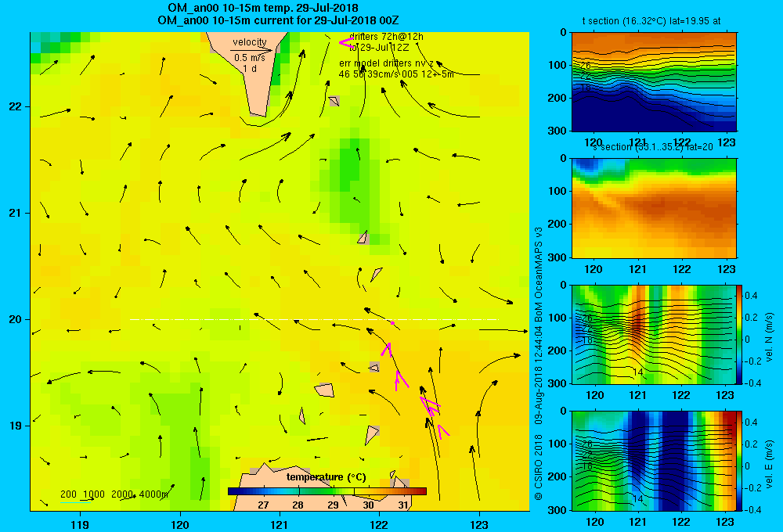The image size is (783, 532).
Task: Click the velocity scale arrow in the legend
Action: pos(251,50)
